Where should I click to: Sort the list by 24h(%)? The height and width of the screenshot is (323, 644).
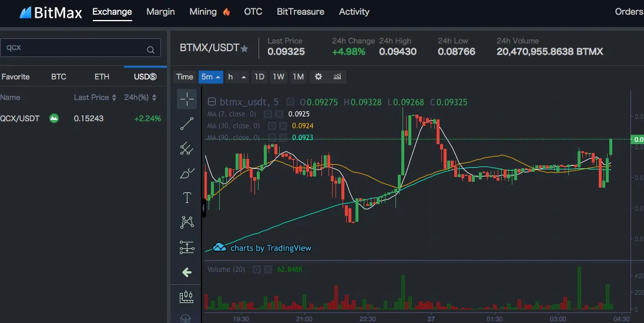[x=140, y=98]
